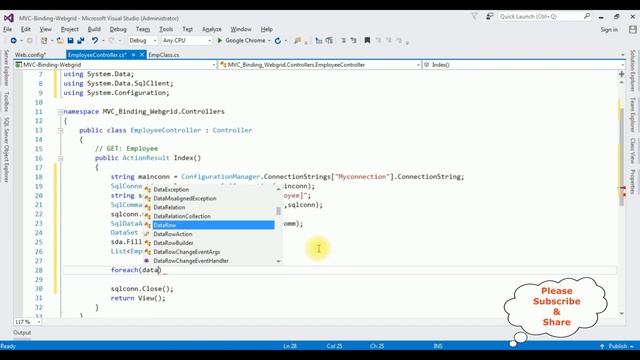Open the Build menu
The height and width of the screenshot is (360, 640).
[94, 29]
